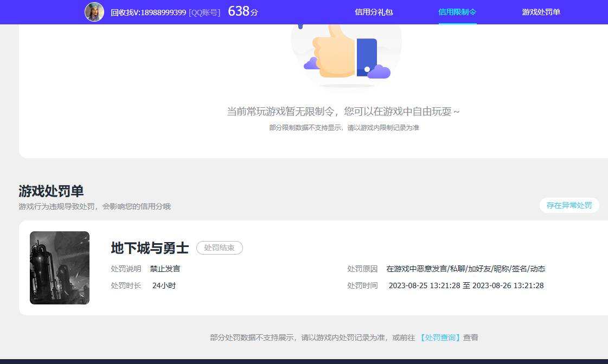Click the 24小时 penalty duration value
Screen dimensions: 608x364
(x=164, y=285)
